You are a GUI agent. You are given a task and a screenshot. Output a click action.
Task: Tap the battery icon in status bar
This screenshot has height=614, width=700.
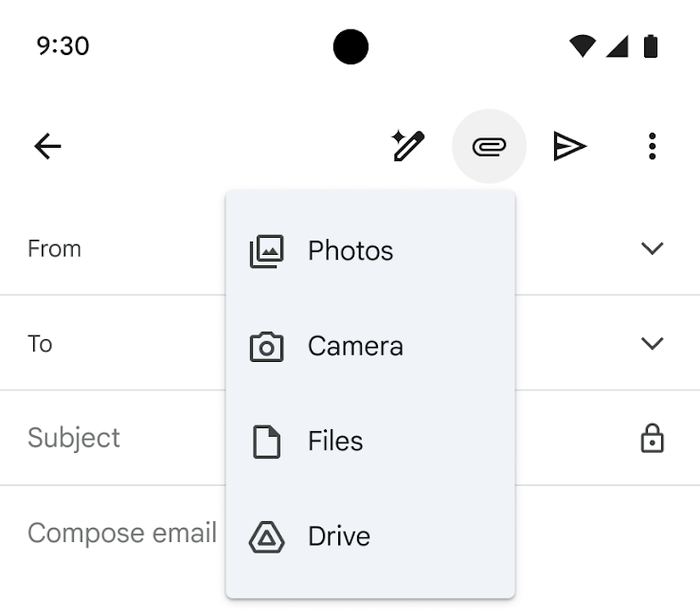(x=650, y=45)
